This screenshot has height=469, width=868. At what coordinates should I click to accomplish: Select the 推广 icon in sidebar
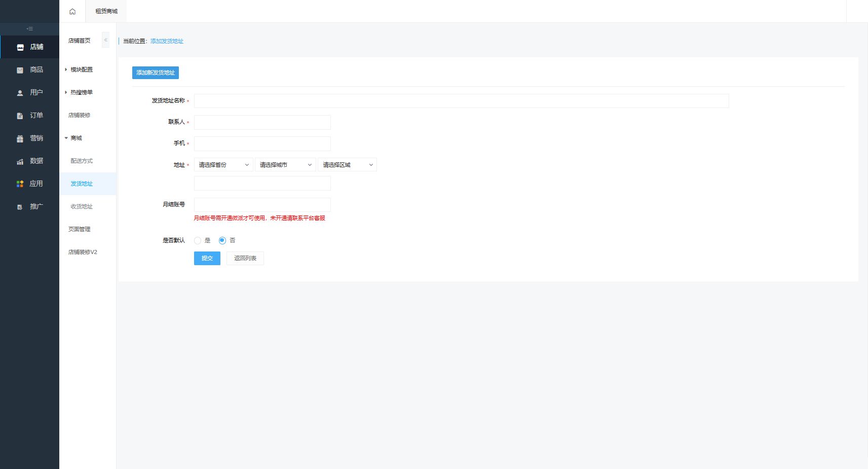pyautogui.click(x=20, y=207)
